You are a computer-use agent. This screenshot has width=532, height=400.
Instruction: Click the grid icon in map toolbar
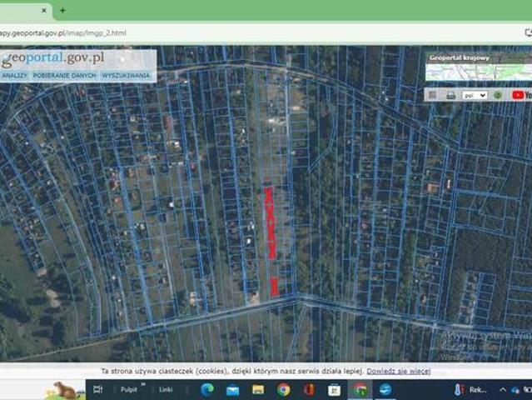(432, 95)
